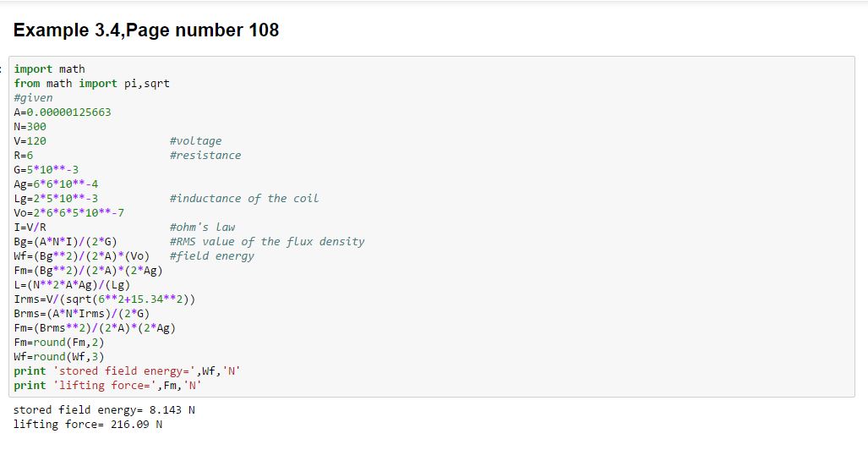Screen dimensions: 868x450
Task: Click the '#voltage' comment
Action: 195,141
